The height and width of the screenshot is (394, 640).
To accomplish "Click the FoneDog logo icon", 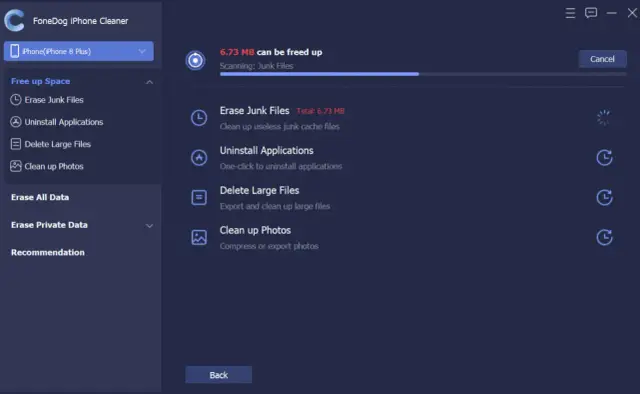I will tap(14, 20).
